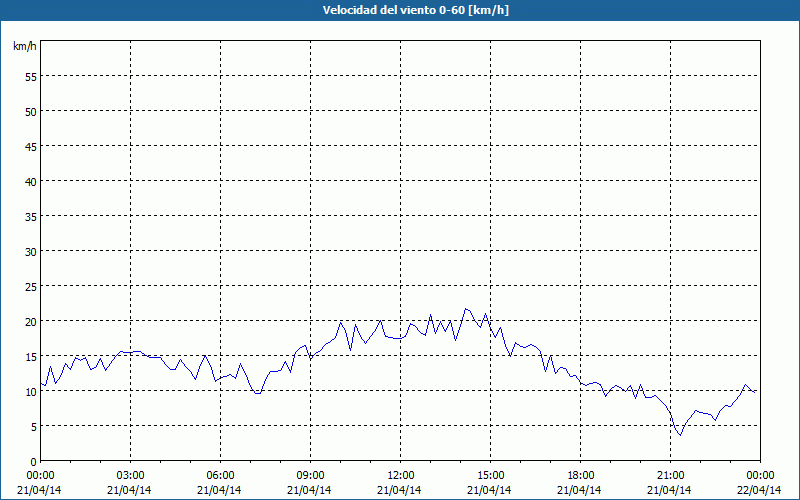The image size is (800, 500).
Task: Click the 09:00 time label
Action: pyautogui.click(x=311, y=476)
